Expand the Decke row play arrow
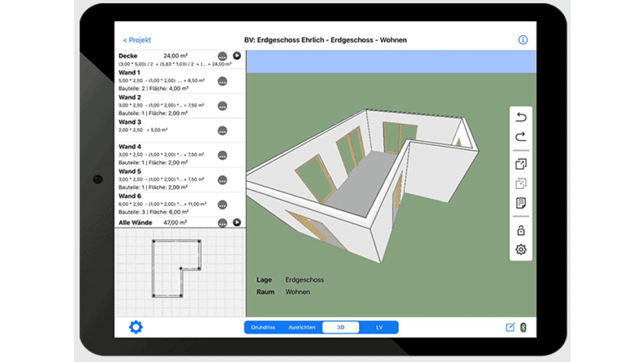 coord(237,56)
